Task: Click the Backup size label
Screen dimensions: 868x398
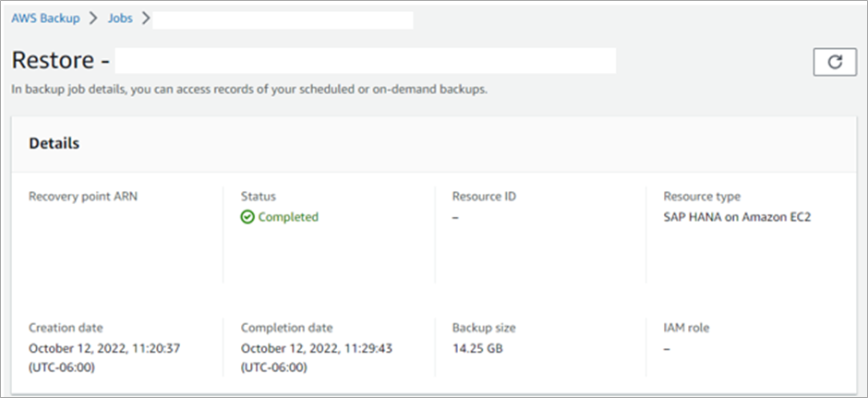Action: click(484, 328)
